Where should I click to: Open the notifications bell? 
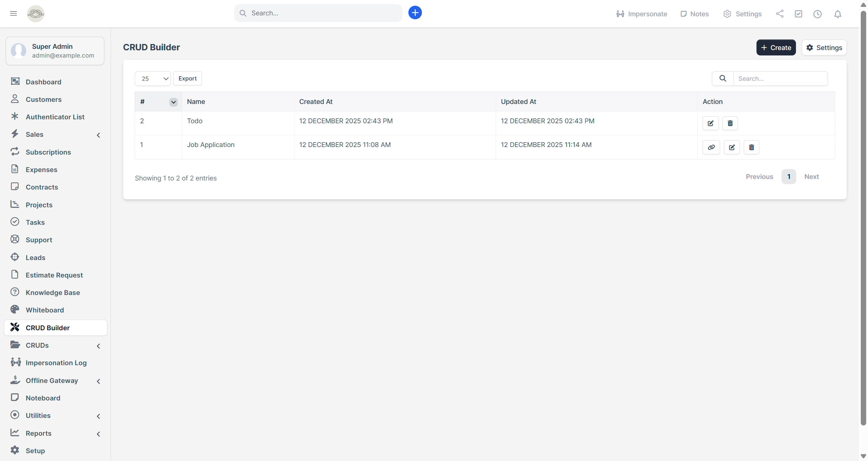(x=837, y=14)
